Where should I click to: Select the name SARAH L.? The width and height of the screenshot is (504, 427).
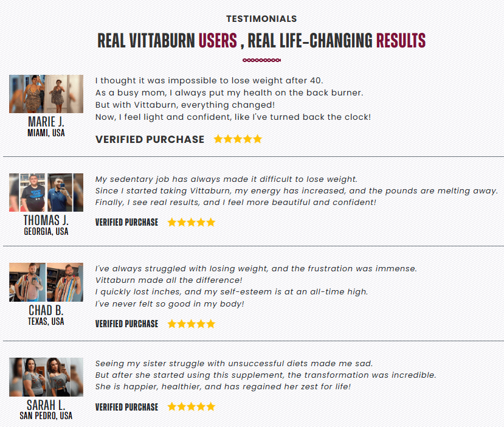click(x=46, y=405)
